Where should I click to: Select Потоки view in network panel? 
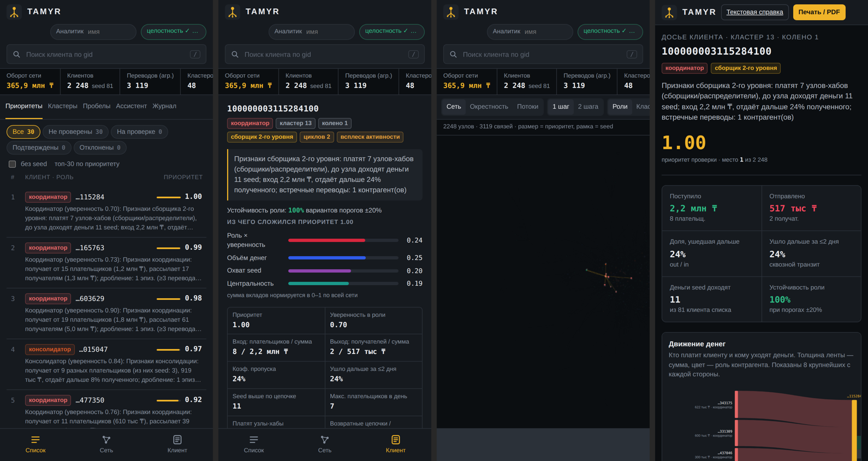pyautogui.click(x=527, y=107)
